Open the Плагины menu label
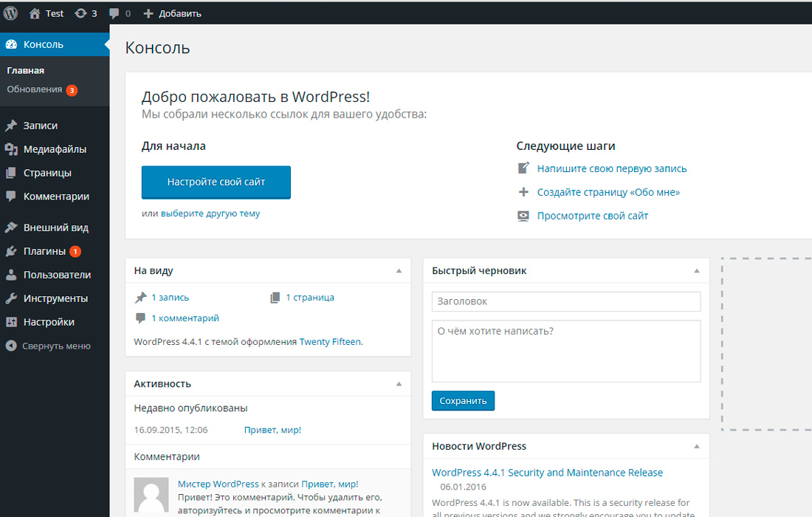The image size is (812, 517). (x=44, y=252)
